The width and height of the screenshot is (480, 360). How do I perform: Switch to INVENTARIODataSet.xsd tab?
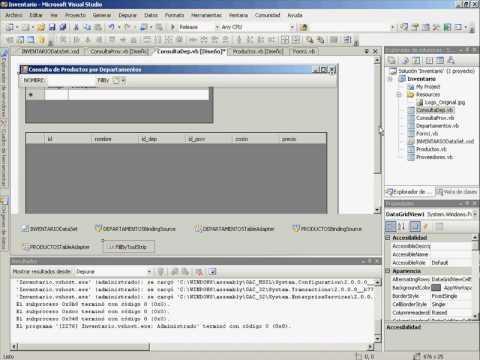point(51,51)
